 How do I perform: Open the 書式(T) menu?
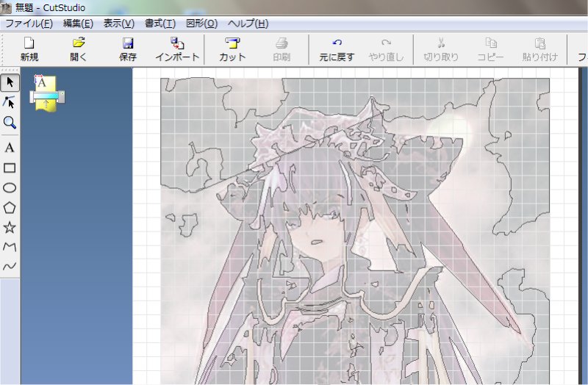coord(160,24)
